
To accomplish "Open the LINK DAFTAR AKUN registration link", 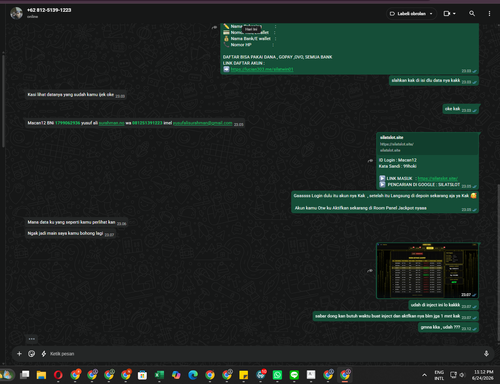I will point(262,69).
